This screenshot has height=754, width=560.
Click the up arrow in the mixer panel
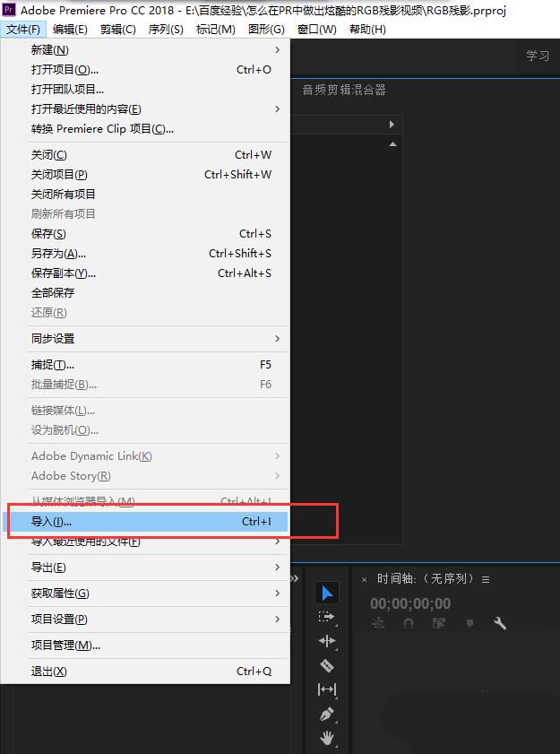392,144
